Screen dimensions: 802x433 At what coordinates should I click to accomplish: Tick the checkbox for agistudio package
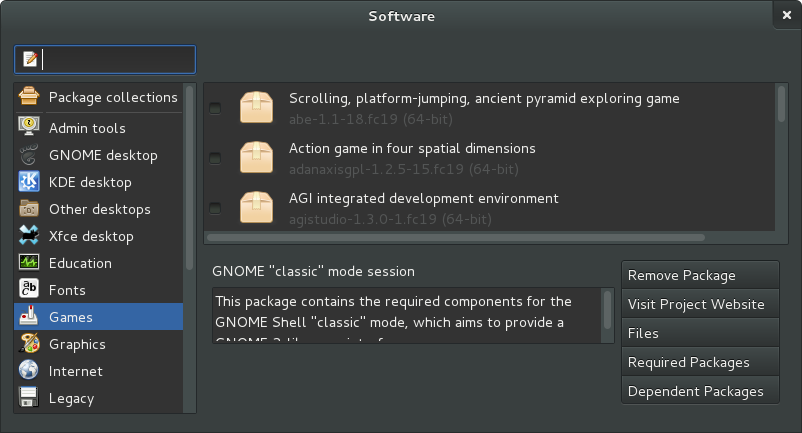(x=215, y=208)
